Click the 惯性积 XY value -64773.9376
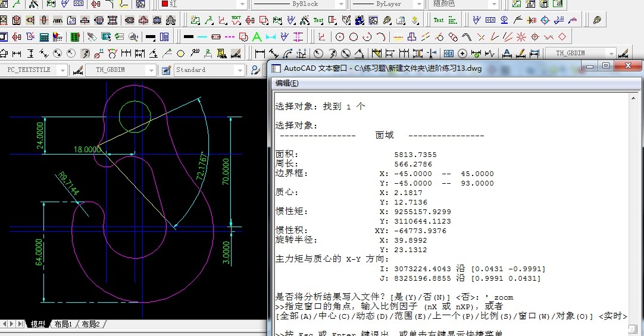 [x=420, y=231]
